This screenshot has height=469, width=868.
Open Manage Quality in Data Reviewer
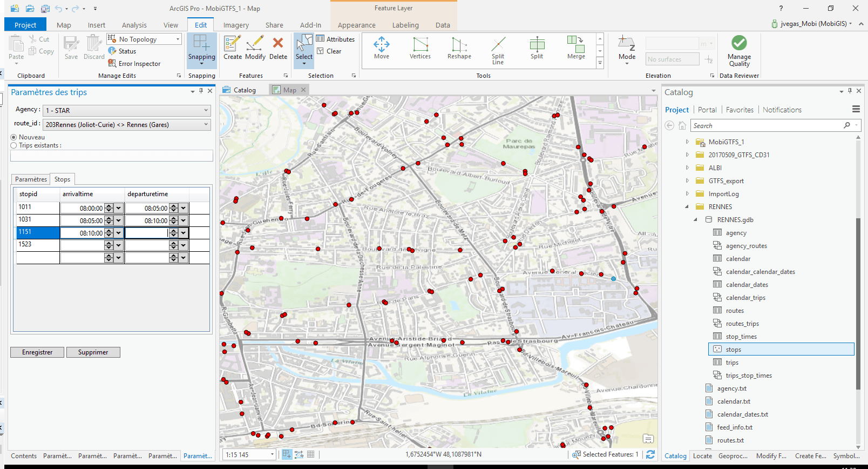pyautogui.click(x=739, y=50)
